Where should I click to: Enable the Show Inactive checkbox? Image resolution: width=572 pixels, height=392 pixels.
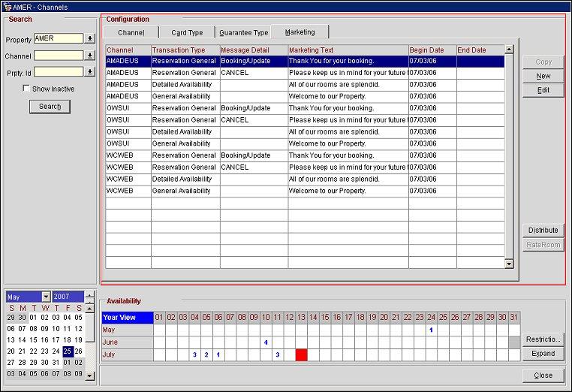click(x=26, y=89)
